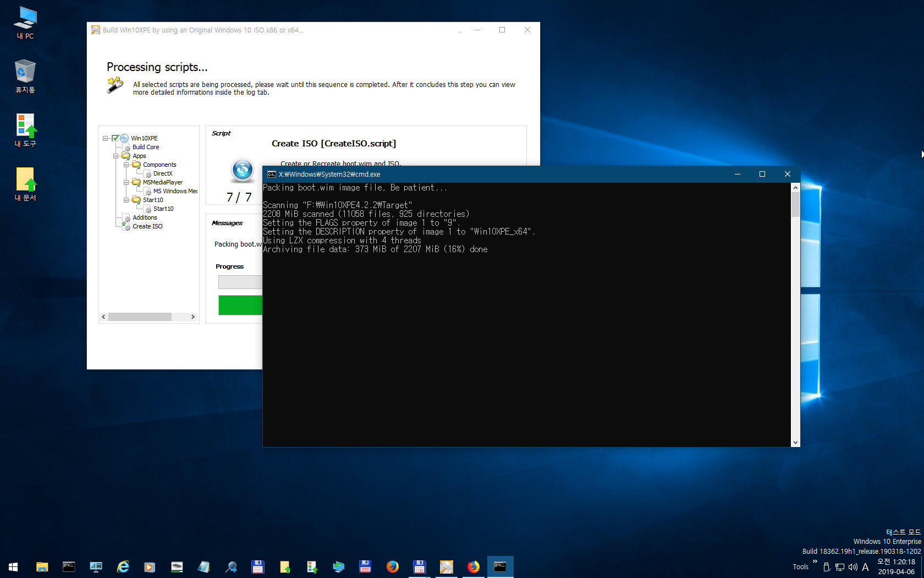
Task: Open the notepad taskbar icon
Action: (x=204, y=567)
